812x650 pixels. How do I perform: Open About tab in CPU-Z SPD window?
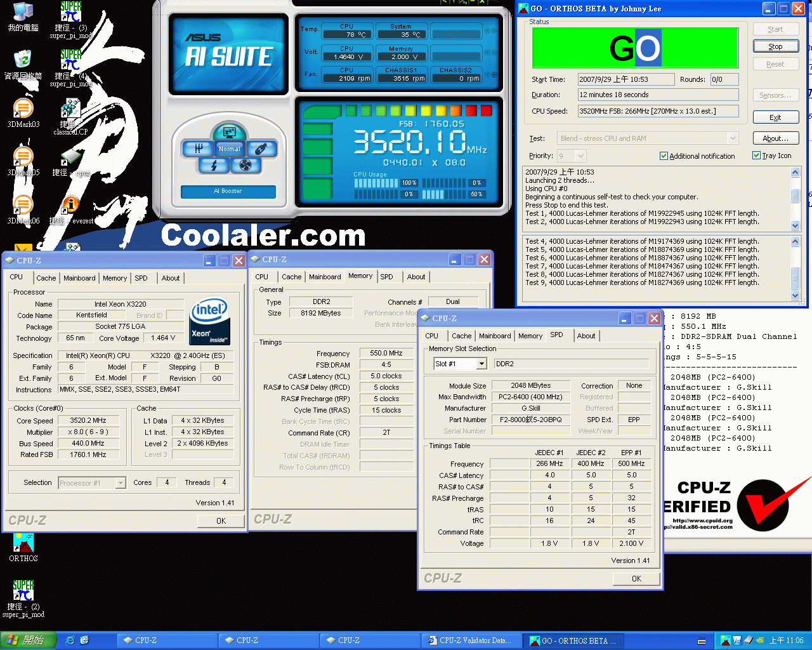tap(586, 336)
